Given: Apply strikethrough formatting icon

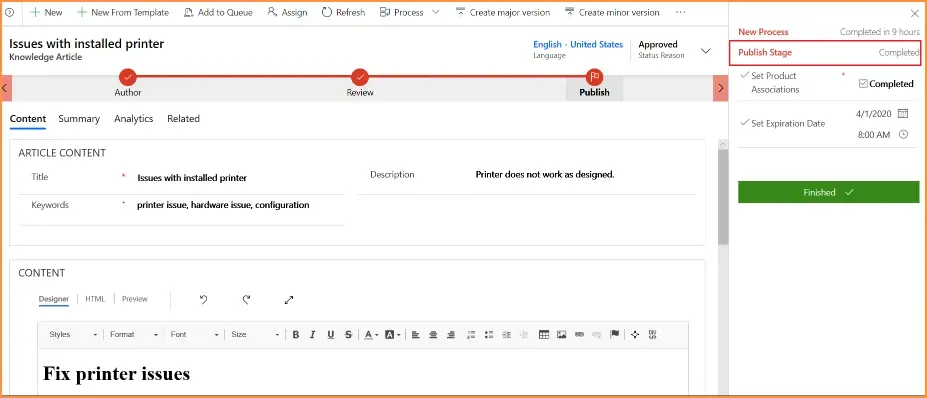Looking at the screenshot, I should 348,335.
